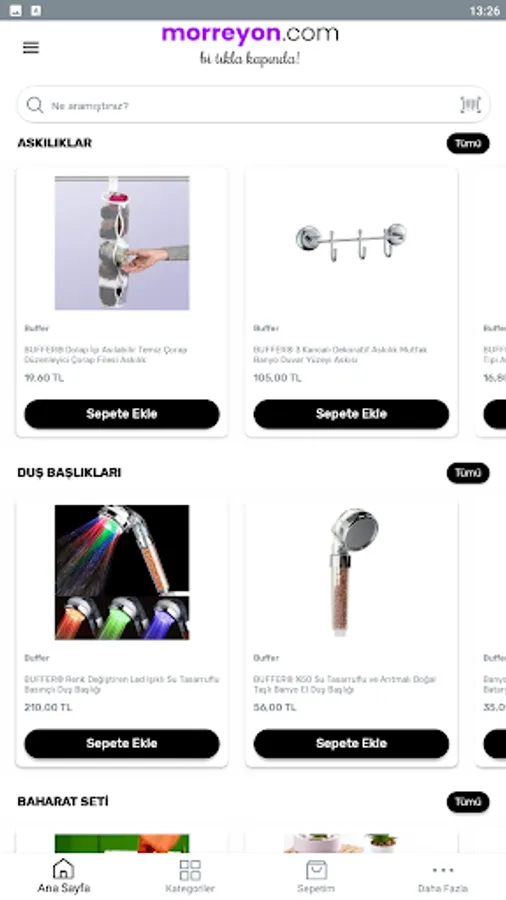Image resolution: width=506 pixels, height=900 pixels.
Task: Show all Baharat Seti with Tümü
Action: [468, 802]
